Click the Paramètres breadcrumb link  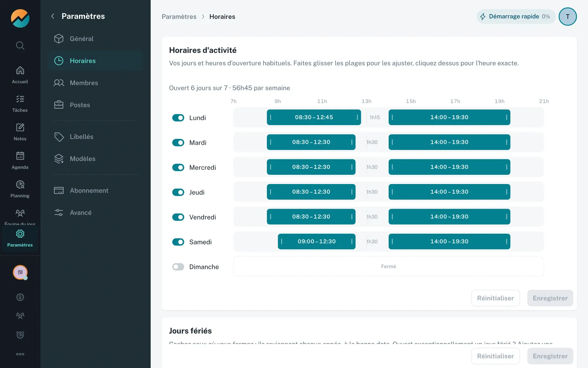(179, 17)
